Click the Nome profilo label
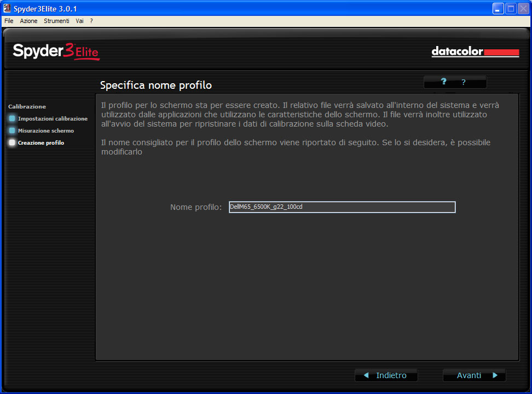This screenshot has height=394, width=532. tap(196, 207)
